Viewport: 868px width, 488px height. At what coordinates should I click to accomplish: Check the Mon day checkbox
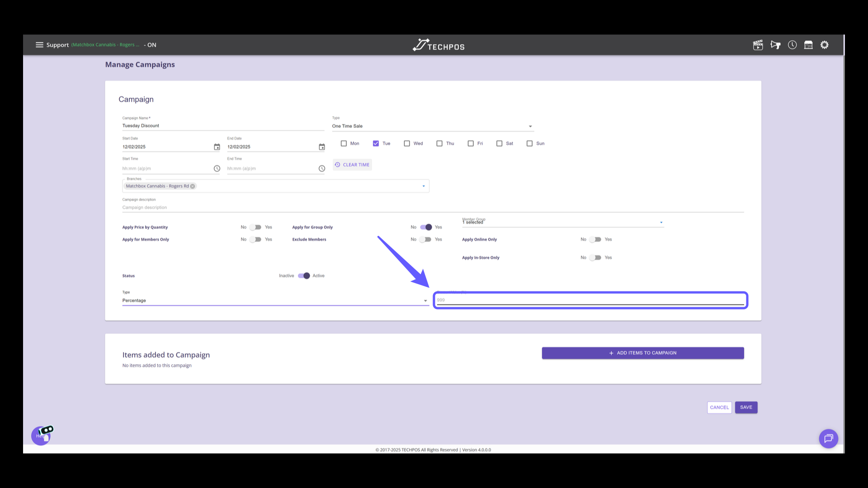coord(344,143)
